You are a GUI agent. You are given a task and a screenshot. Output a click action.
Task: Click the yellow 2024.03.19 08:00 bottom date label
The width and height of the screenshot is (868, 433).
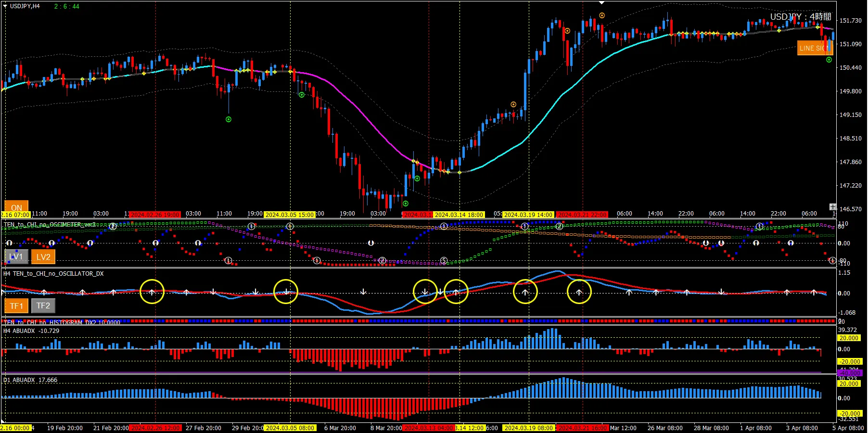tap(529, 428)
